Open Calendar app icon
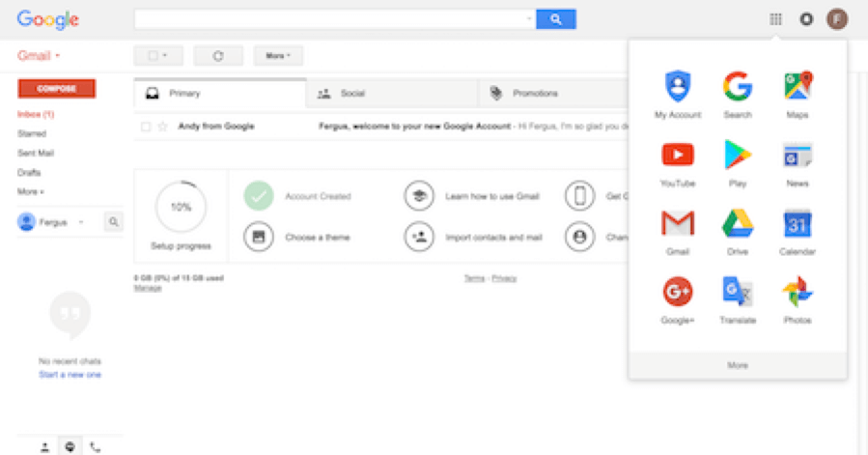The image size is (868, 455). 798,223
